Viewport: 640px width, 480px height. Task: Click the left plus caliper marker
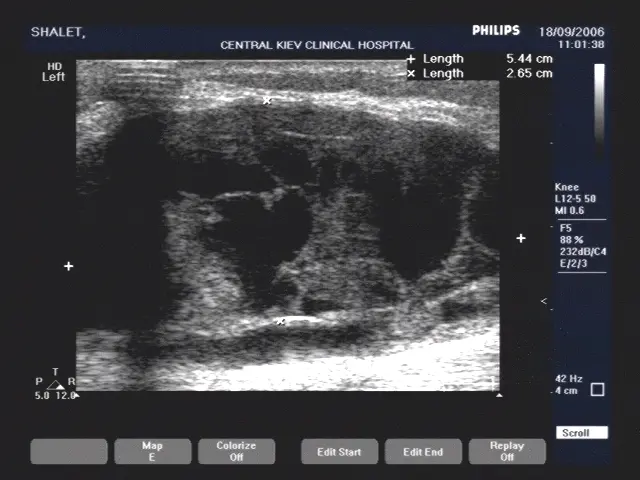coord(68,266)
